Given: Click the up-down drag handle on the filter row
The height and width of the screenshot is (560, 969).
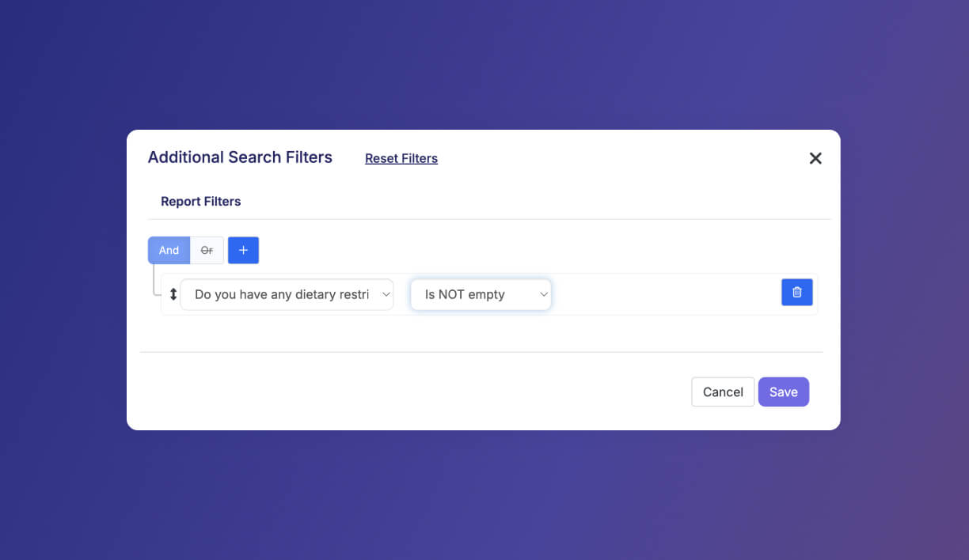Looking at the screenshot, I should coord(173,294).
